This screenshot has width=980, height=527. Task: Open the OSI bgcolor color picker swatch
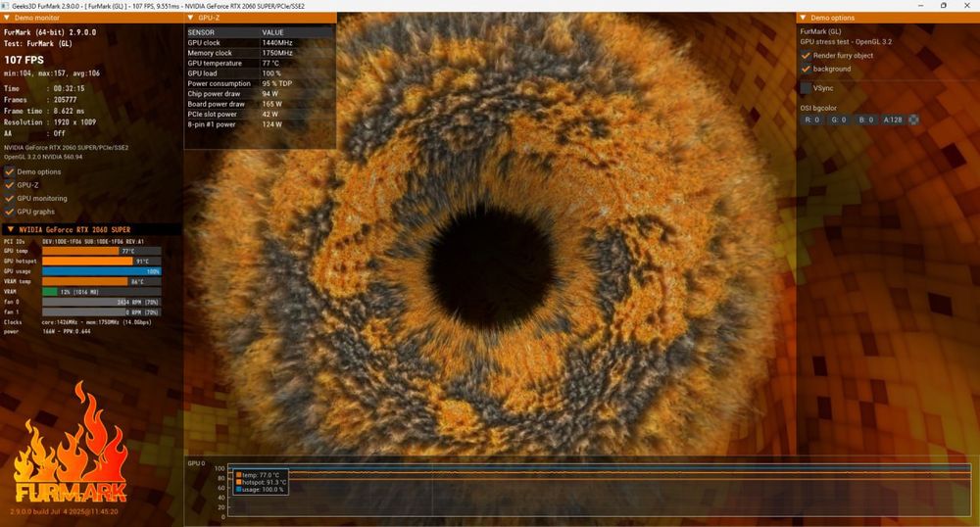click(913, 120)
